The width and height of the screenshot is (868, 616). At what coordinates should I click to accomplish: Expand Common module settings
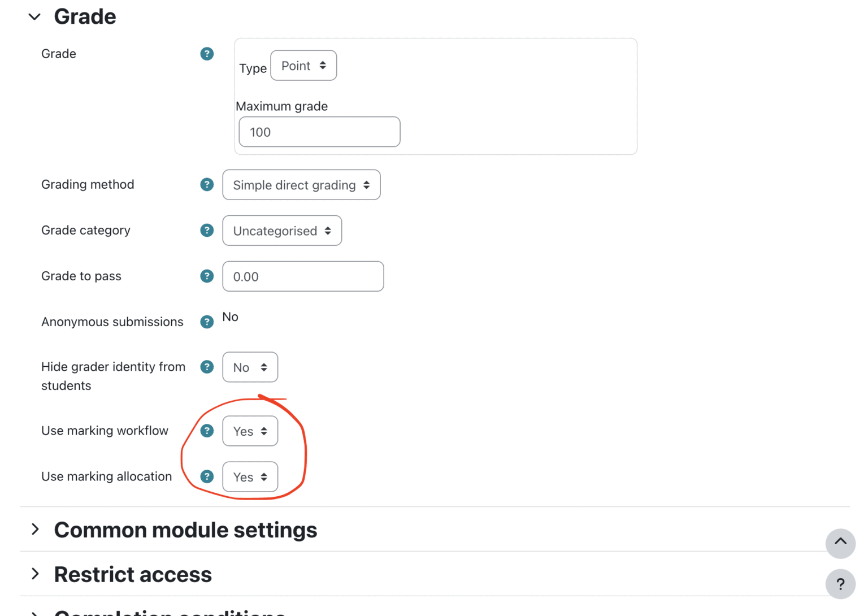(x=36, y=530)
